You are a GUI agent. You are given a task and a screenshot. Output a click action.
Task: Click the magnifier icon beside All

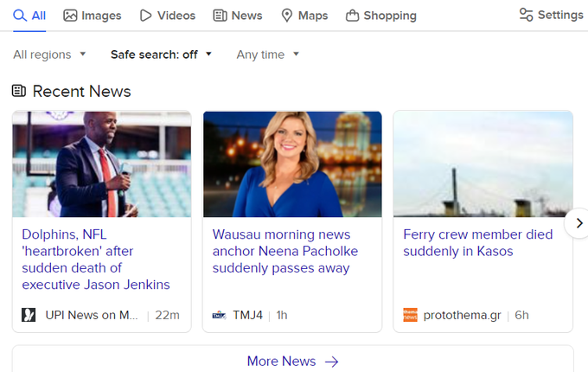coord(20,16)
